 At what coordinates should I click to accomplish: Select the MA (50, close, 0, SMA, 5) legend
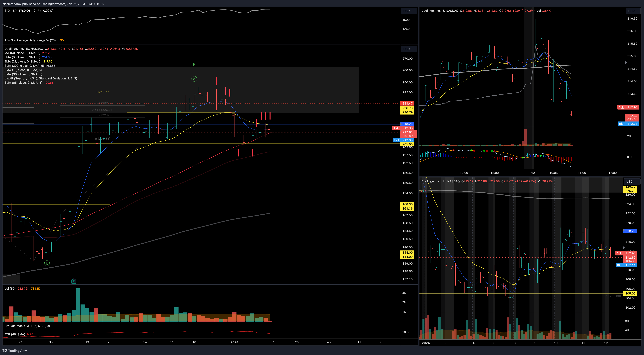(x=22, y=53)
